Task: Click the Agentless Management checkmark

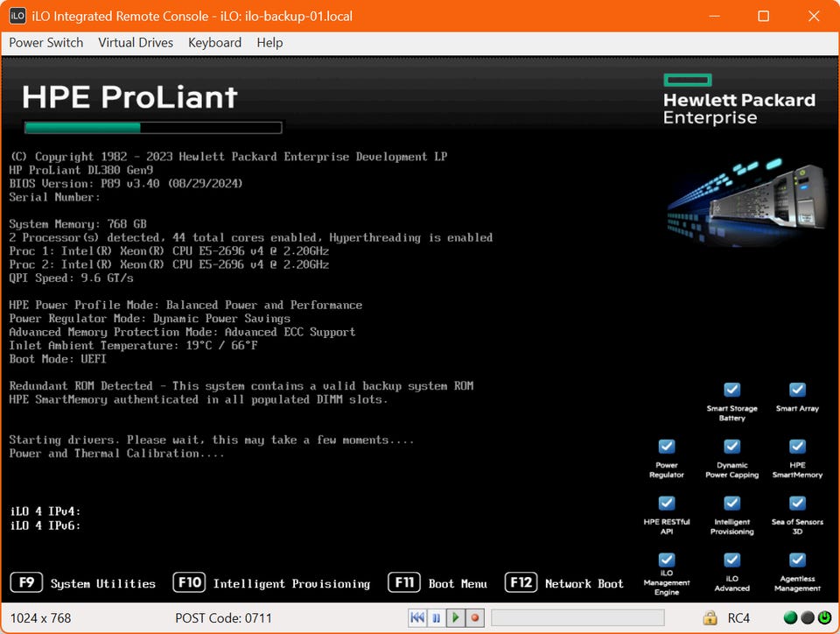Action: 797,560
